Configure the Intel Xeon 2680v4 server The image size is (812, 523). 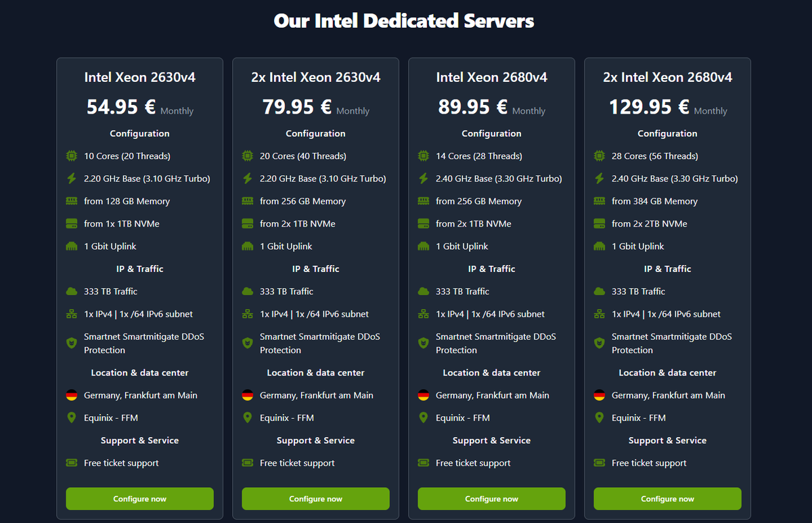(492, 499)
